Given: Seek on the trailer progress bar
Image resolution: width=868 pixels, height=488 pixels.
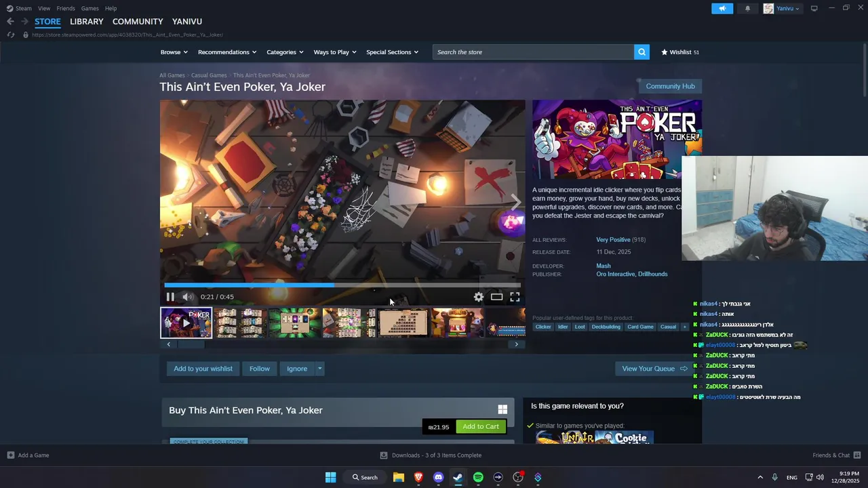Looking at the screenshot, I should 342,285.
